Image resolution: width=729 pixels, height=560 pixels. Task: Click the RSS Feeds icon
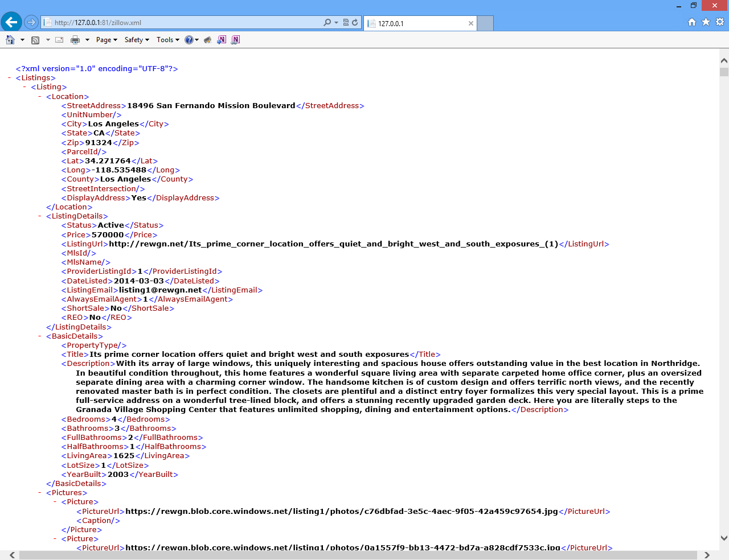[x=35, y=40]
